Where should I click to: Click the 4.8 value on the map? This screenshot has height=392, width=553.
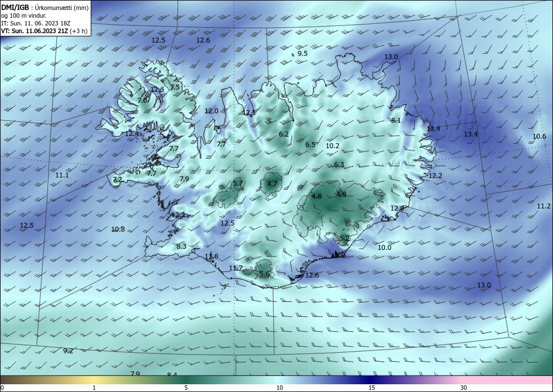point(317,196)
